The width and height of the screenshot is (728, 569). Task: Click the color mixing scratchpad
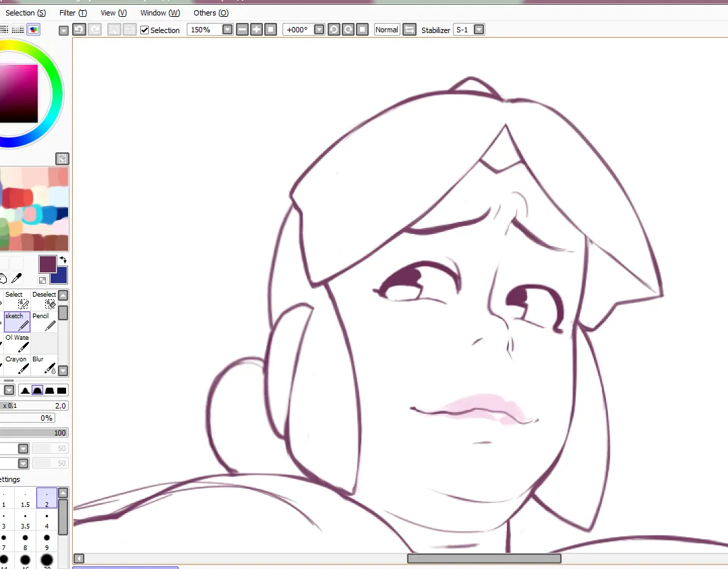(x=34, y=209)
